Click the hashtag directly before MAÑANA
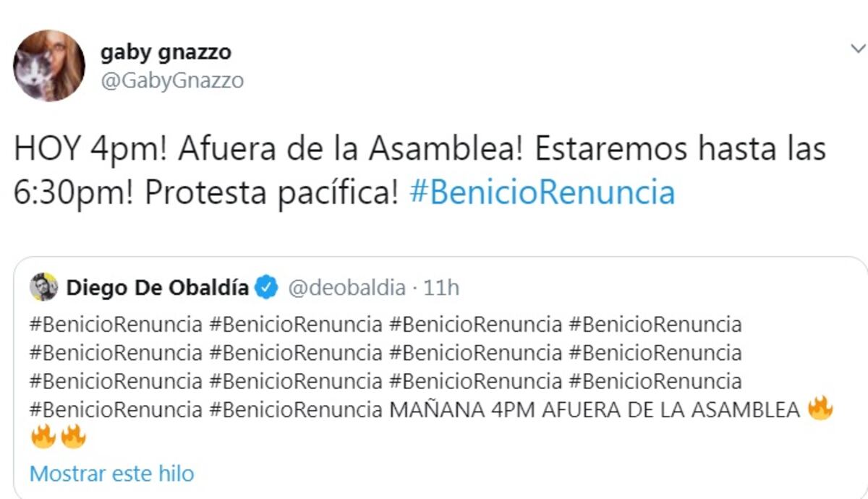Screen dimensions: 868x499 point(296,410)
